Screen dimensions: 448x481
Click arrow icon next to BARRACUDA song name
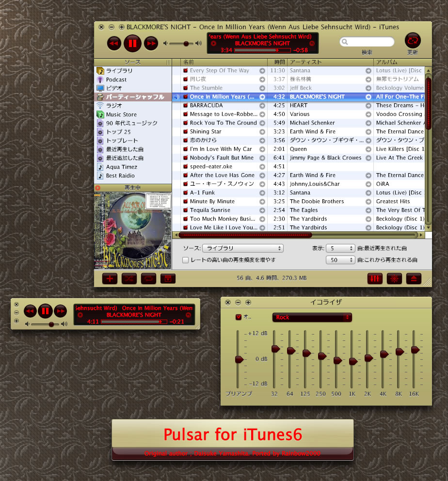(x=262, y=106)
